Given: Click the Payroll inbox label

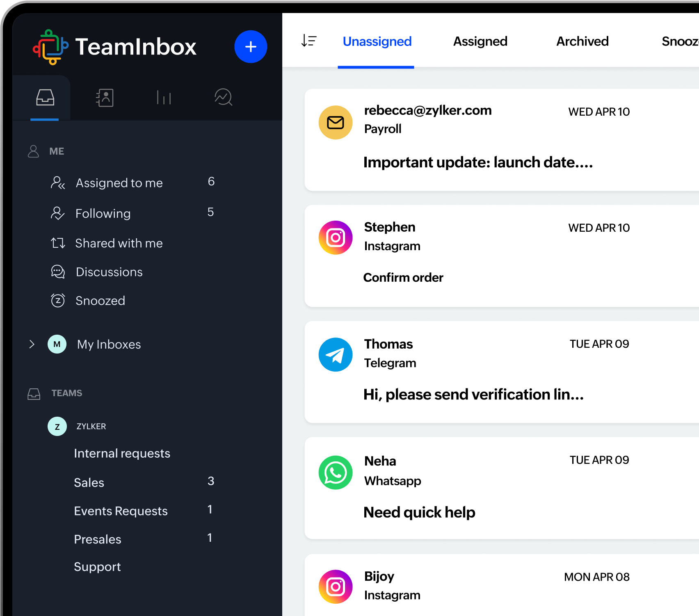Looking at the screenshot, I should 383,129.
